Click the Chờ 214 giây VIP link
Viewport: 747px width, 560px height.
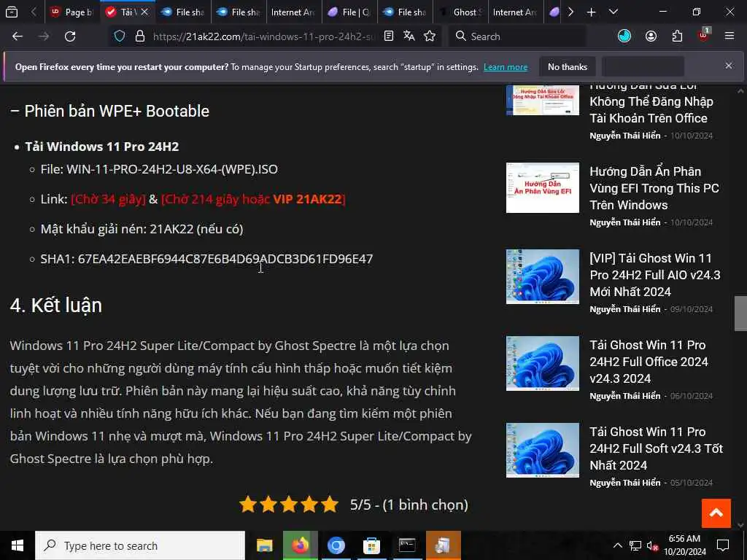pyautogui.click(x=253, y=199)
